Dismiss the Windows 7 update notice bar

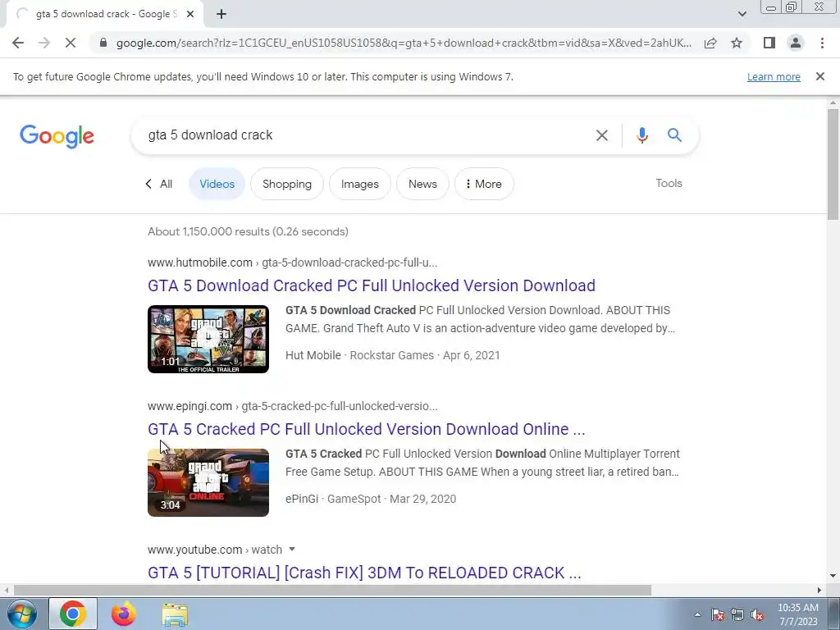point(820,76)
